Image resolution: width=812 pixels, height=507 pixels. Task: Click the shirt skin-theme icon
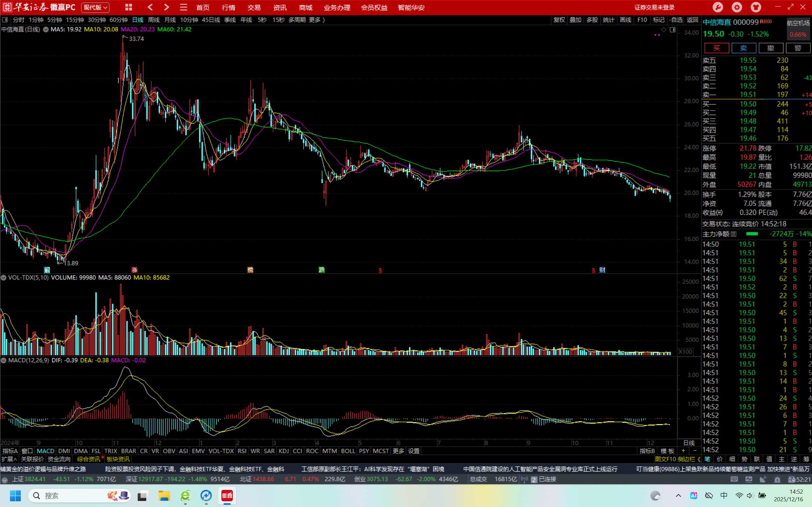[756, 7]
